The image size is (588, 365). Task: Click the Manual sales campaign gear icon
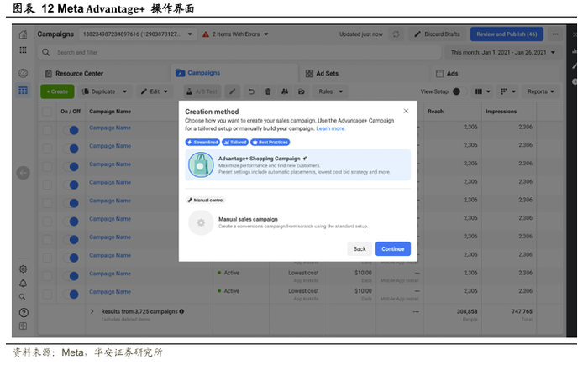201,222
